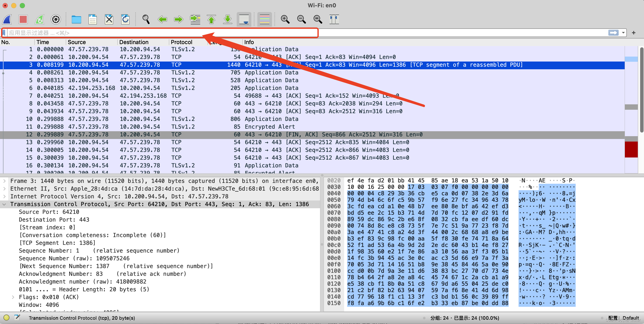Go to specified packet icon
The height and width of the screenshot is (324, 644).
[195, 19]
